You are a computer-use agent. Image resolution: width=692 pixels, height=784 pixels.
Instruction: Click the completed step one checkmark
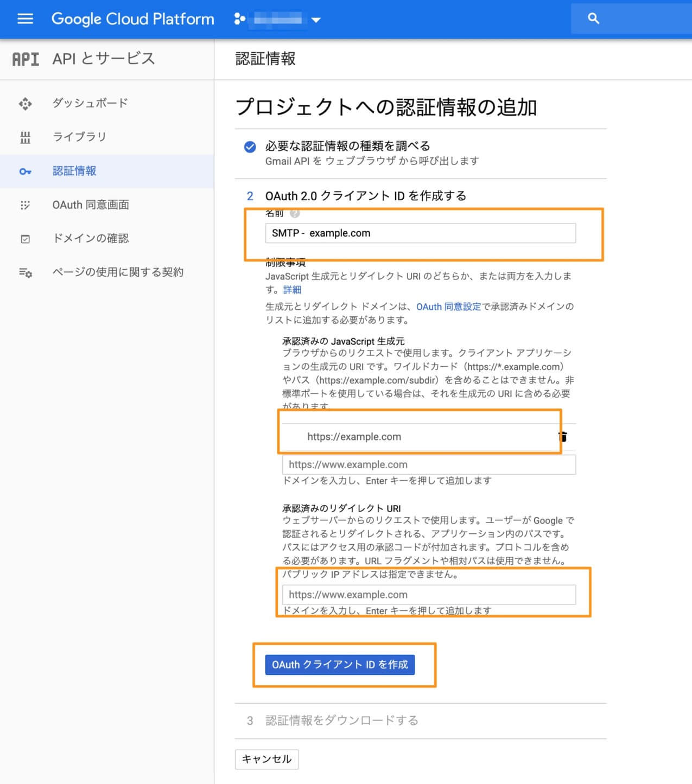point(250,147)
